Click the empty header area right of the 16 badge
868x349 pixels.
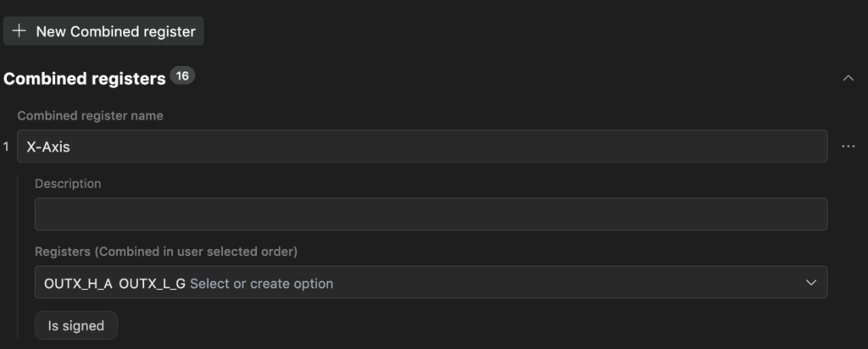[509, 78]
